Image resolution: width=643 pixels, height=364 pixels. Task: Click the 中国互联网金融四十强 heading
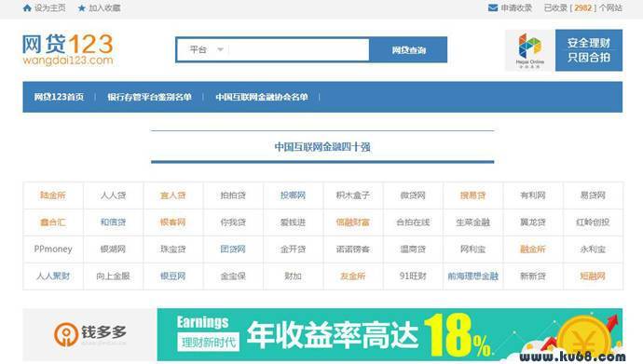pyautogui.click(x=322, y=146)
